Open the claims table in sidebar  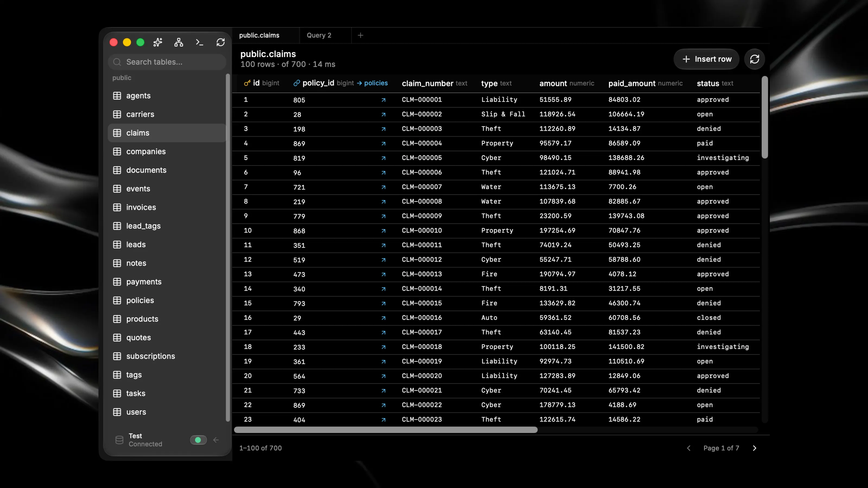pos(167,133)
